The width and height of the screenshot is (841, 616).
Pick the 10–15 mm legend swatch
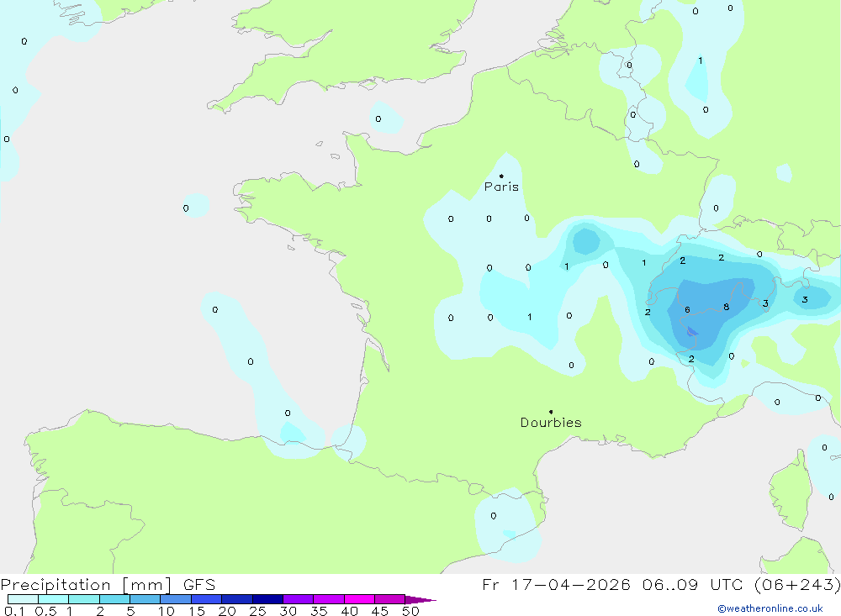176,599
